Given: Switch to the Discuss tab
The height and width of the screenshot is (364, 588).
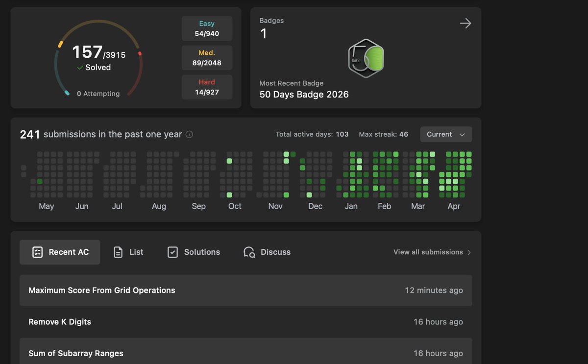Looking at the screenshot, I should pyautogui.click(x=267, y=252).
